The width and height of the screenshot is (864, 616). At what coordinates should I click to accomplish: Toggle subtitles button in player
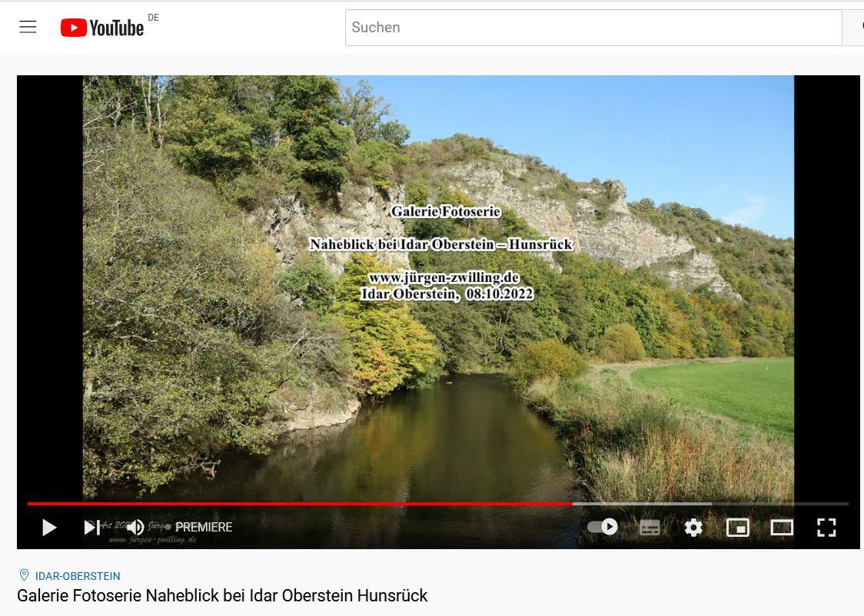pyautogui.click(x=650, y=528)
